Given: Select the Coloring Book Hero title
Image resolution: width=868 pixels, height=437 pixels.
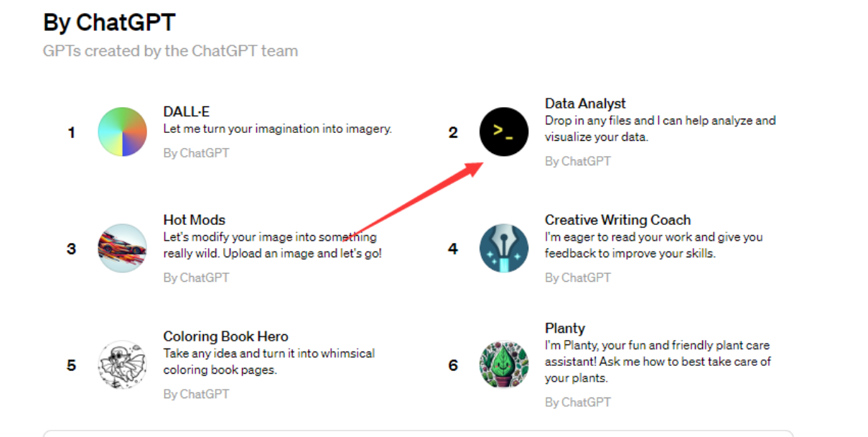Looking at the screenshot, I should 225,336.
